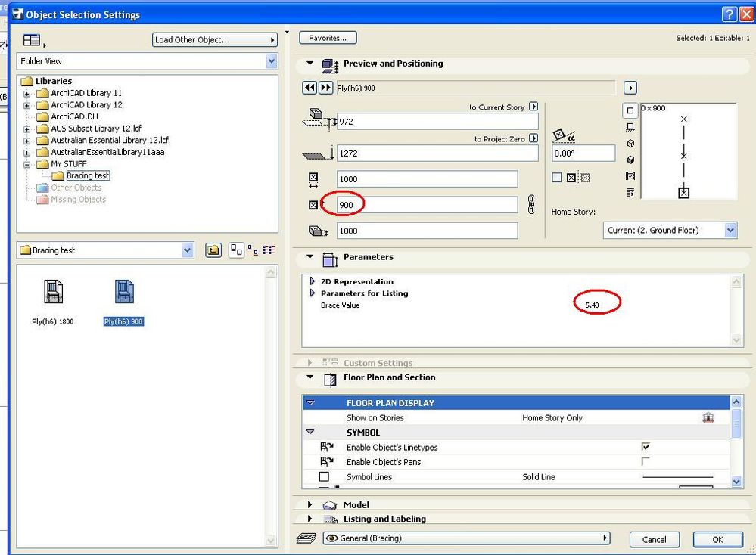Click the Ply(h6) 1800 object thumbnail
756x555 pixels.
[53, 292]
